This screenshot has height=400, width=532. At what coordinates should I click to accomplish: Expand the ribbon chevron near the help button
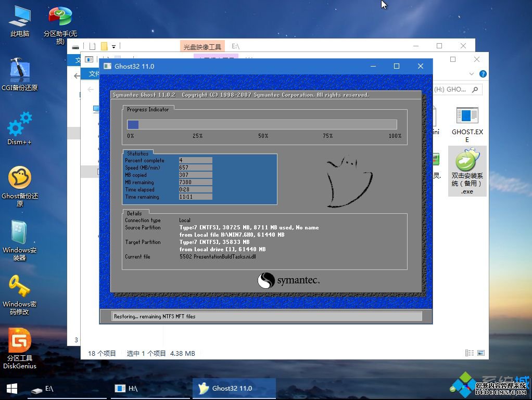471,74
